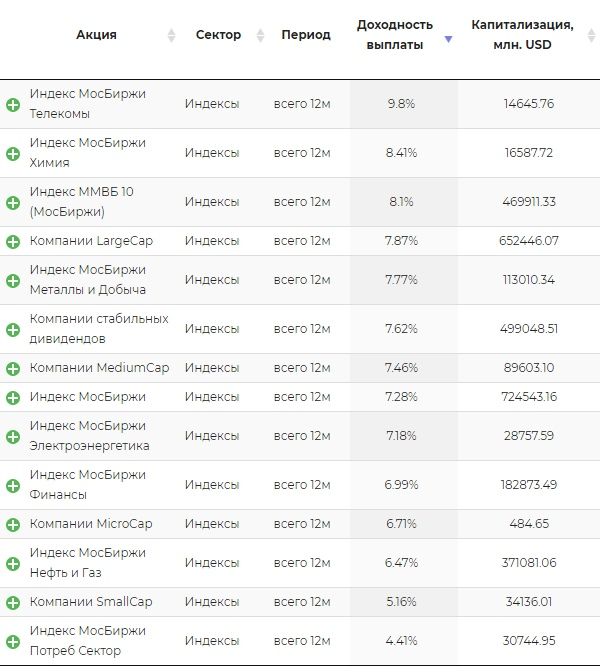Click green plus icon beside Индекс МосБиржи Телекомы

point(13,104)
